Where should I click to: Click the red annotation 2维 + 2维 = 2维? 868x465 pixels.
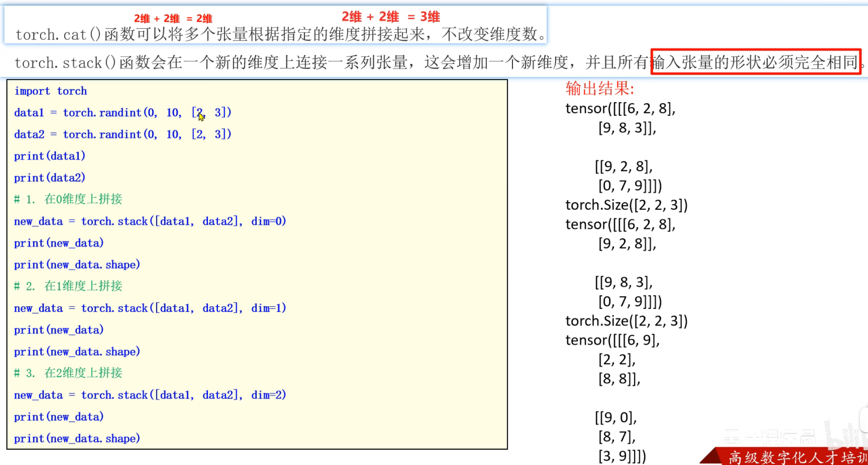173,18
